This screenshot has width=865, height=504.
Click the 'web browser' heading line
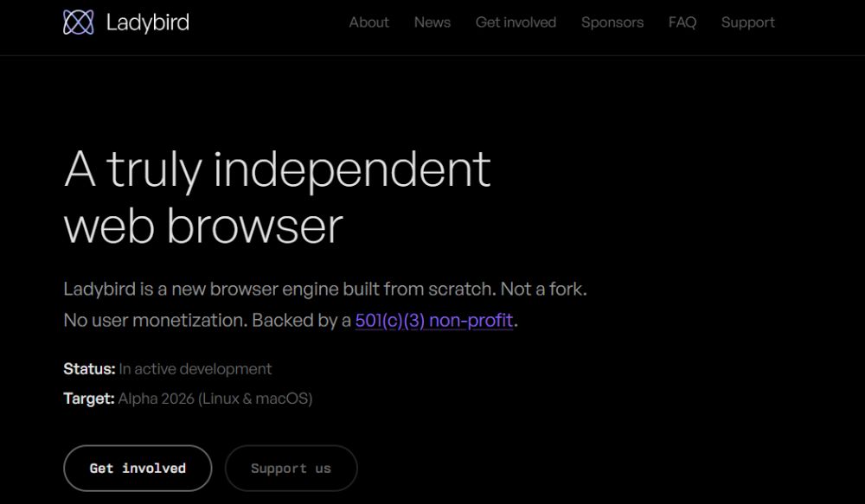pos(203,225)
